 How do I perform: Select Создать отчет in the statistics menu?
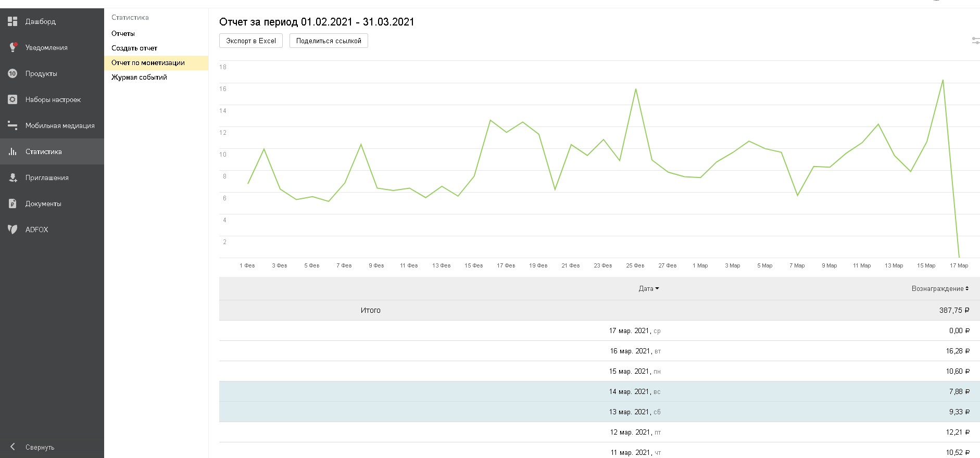134,48
